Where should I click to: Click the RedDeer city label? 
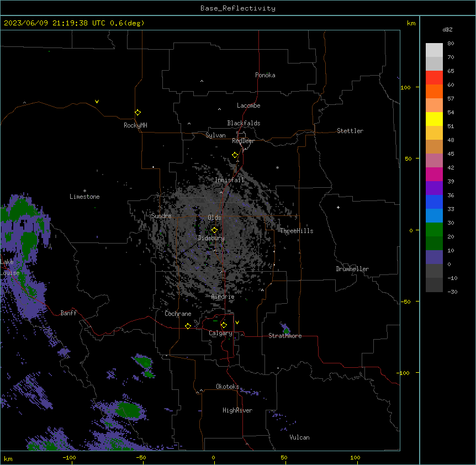pyautogui.click(x=243, y=141)
